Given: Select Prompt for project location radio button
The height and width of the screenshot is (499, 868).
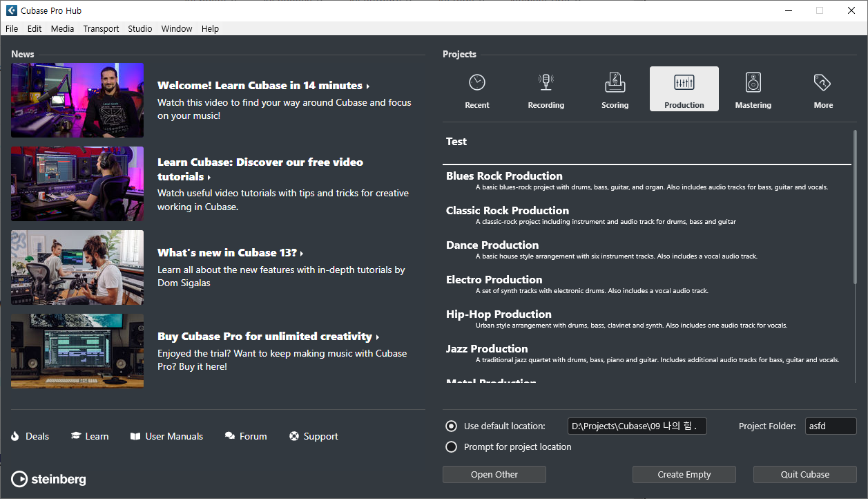Looking at the screenshot, I should click(x=452, y=446).
